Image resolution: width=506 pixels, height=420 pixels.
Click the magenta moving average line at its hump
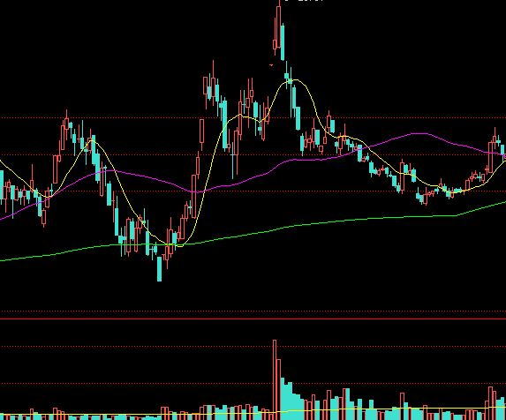click(419, 133)
